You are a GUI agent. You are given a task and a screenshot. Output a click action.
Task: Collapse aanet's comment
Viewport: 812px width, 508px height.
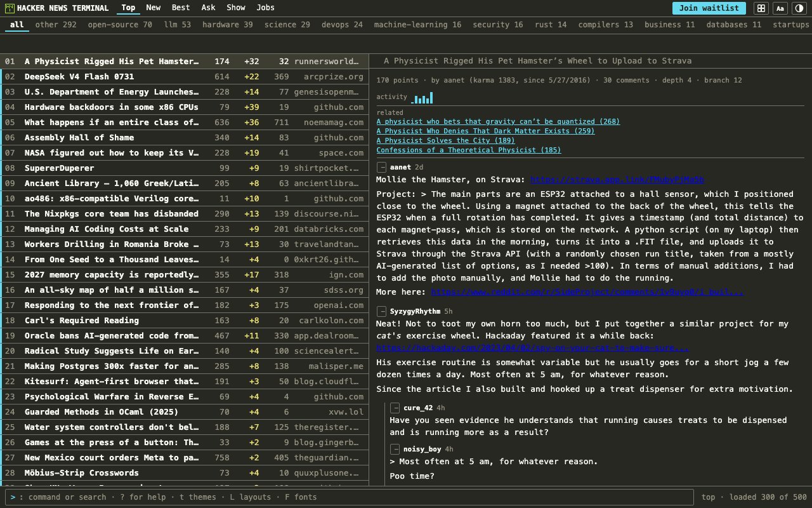tap(382, 167)
